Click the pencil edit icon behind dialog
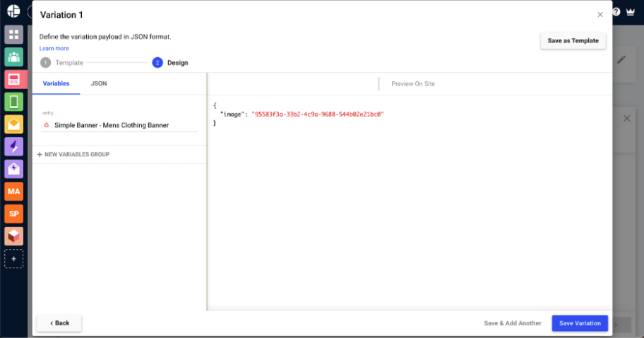Image resolution: width=644 pixels, height=338 pixels. [621, 59]
